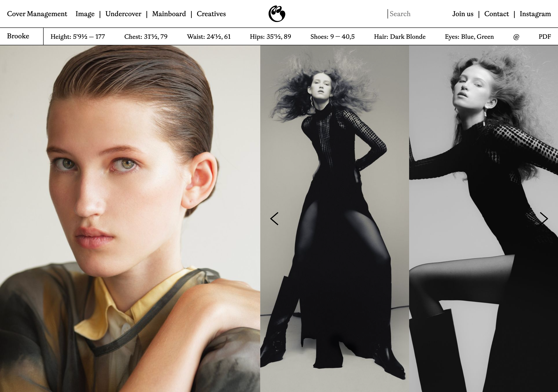Go to the Join us page

tap(463, 14)
